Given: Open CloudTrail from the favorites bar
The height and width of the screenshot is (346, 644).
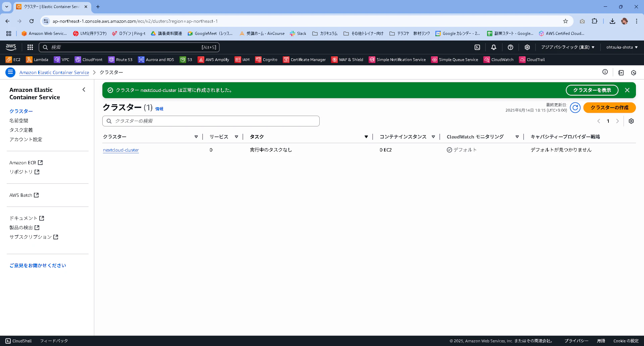Looking at the screenshot, I should [x=532, y=60].
